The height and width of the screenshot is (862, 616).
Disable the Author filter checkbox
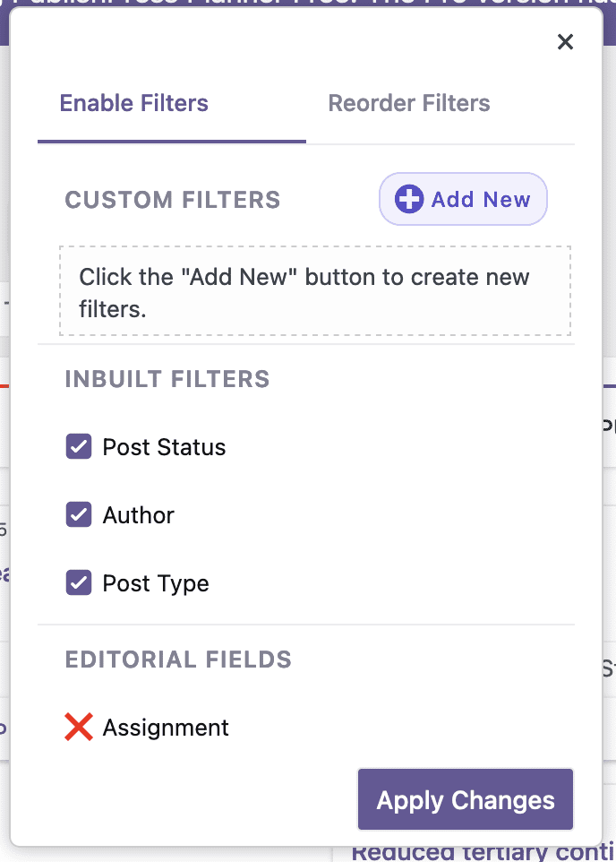pyautogui.click(x=79, y=514)
